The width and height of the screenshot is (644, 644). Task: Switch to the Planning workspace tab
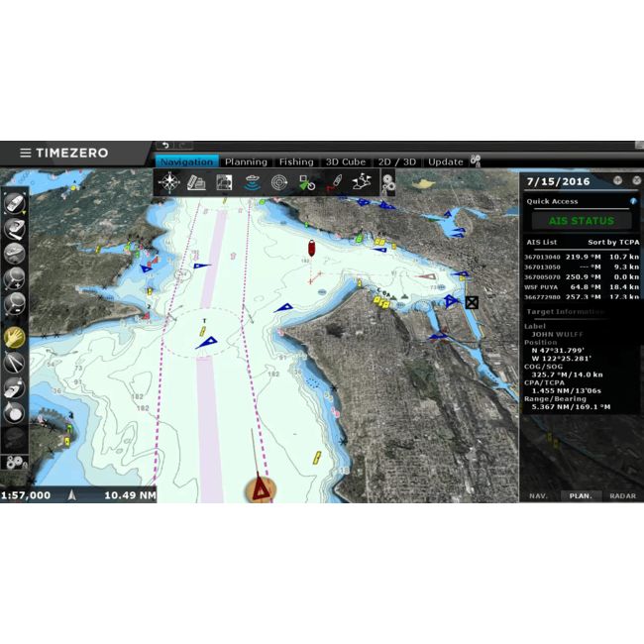pyautogui.click(x=246, y=161)
